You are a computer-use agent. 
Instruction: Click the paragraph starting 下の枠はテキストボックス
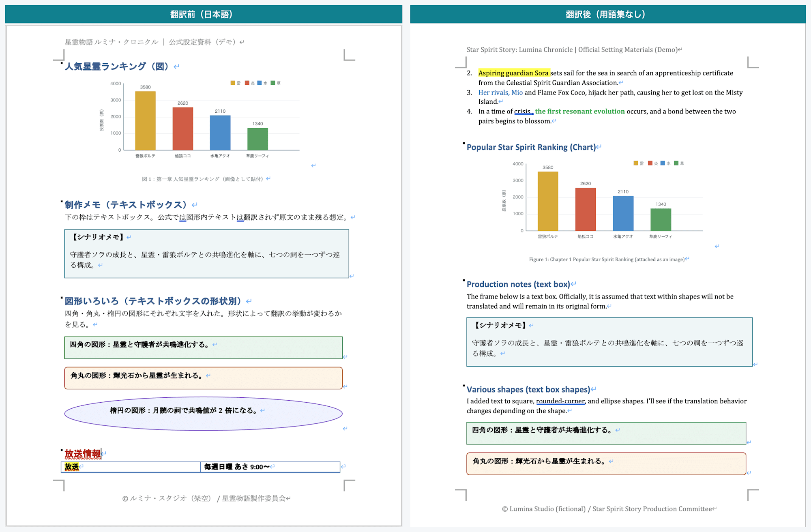coord(207,217)
